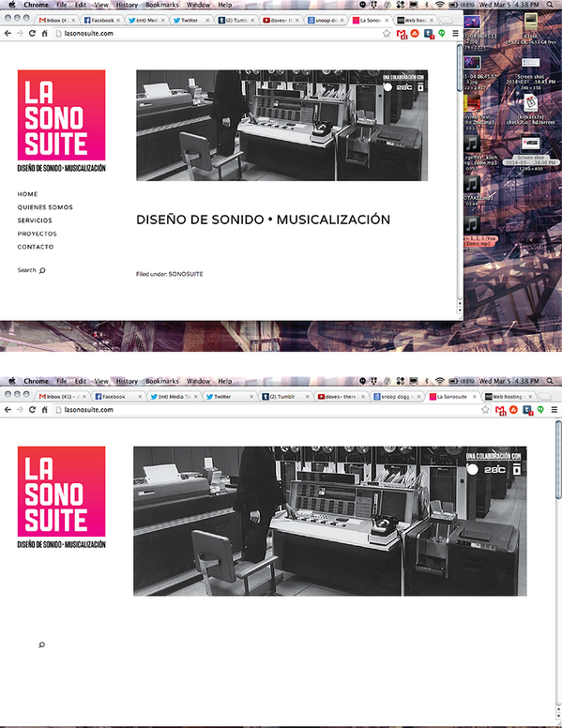Open the Bookmarks menu above the narrow window
562x728 pixels.
162,5
